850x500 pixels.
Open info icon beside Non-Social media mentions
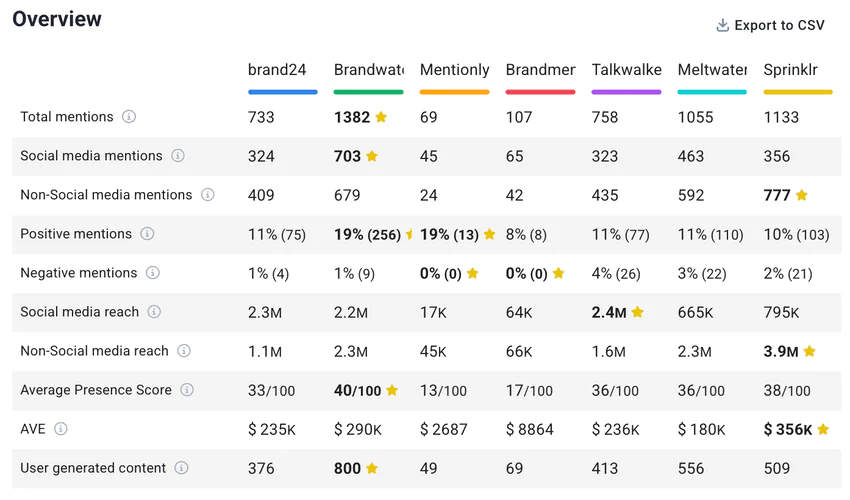(208, 195)
